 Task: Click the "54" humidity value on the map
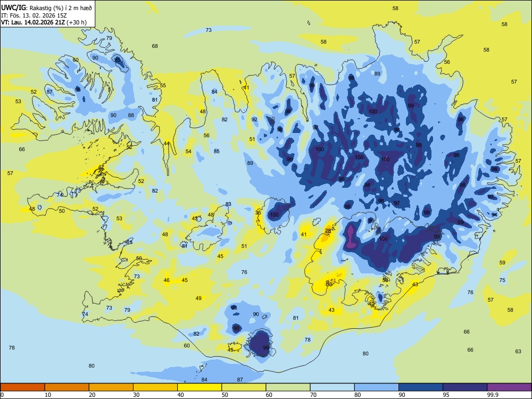click(x=188, y=151)
